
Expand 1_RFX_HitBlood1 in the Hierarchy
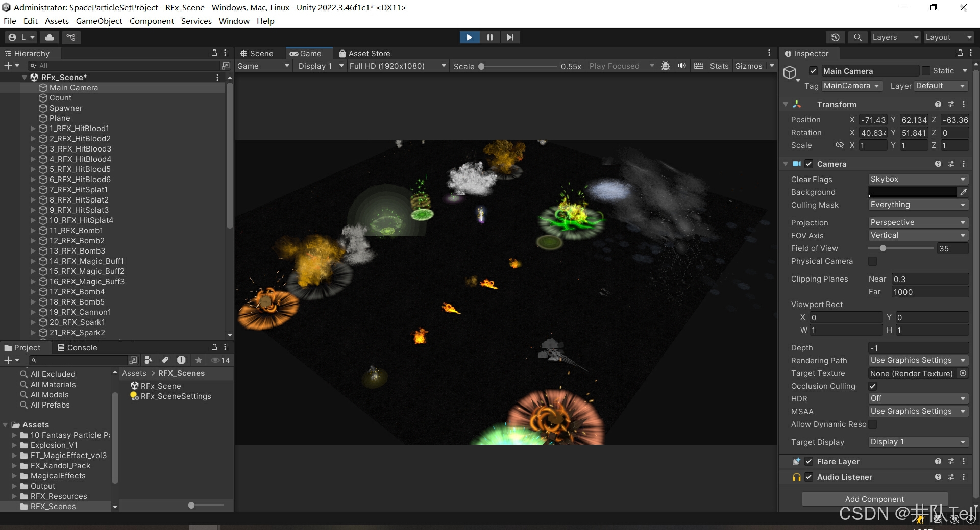[x=34, y=129]
